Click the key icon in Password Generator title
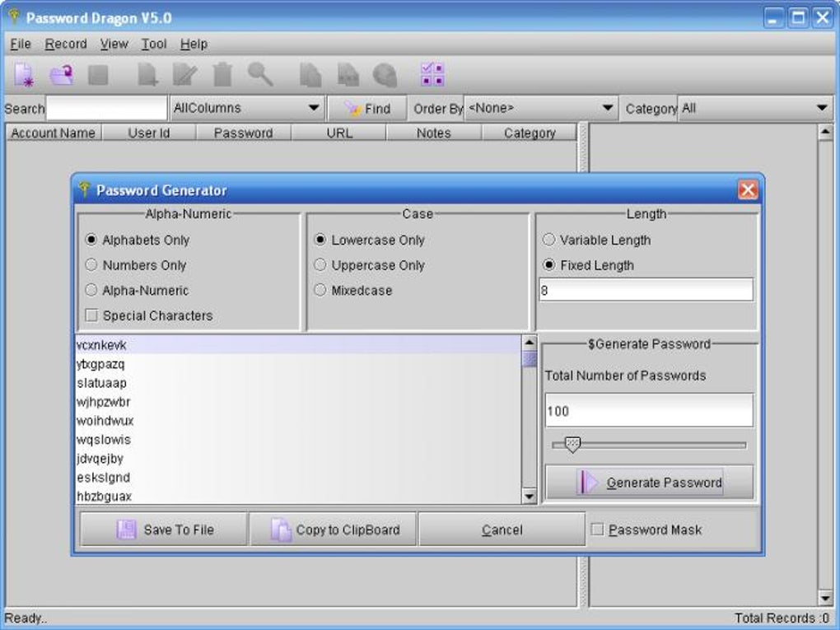The height and width of the screenshot is (630, 840). [x=84, y=189]
